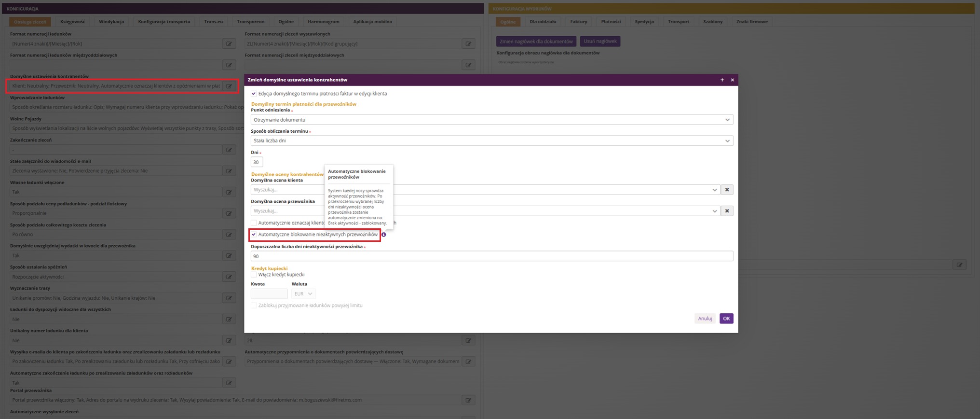
Task: Edit the Wyznaczanie trasy setting
Action: point(229,298)
